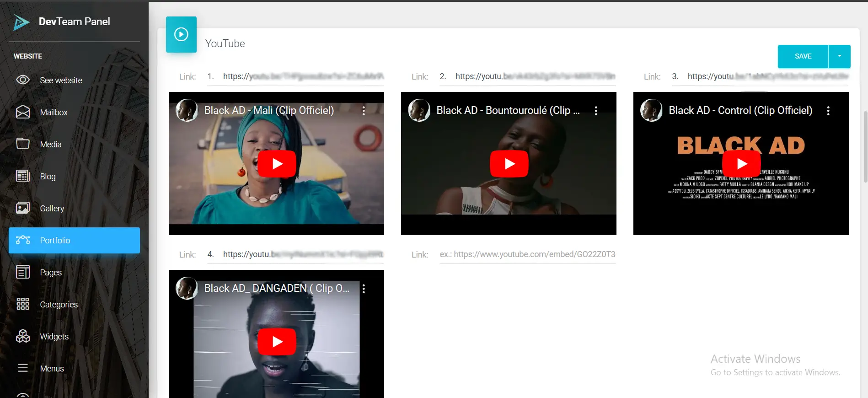Screen dimensions: 868x398
Task: Click the Media folder icon
Action: [23, 144]
